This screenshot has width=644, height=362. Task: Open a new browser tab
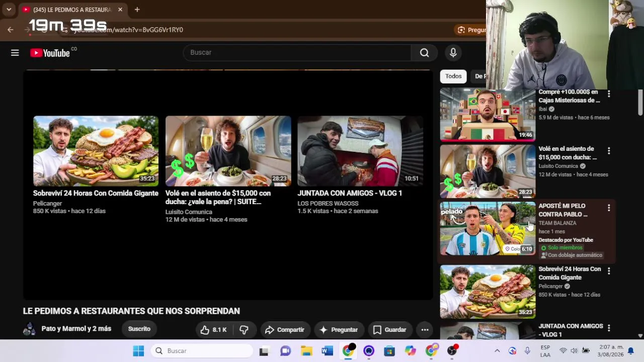coord(137,10)
